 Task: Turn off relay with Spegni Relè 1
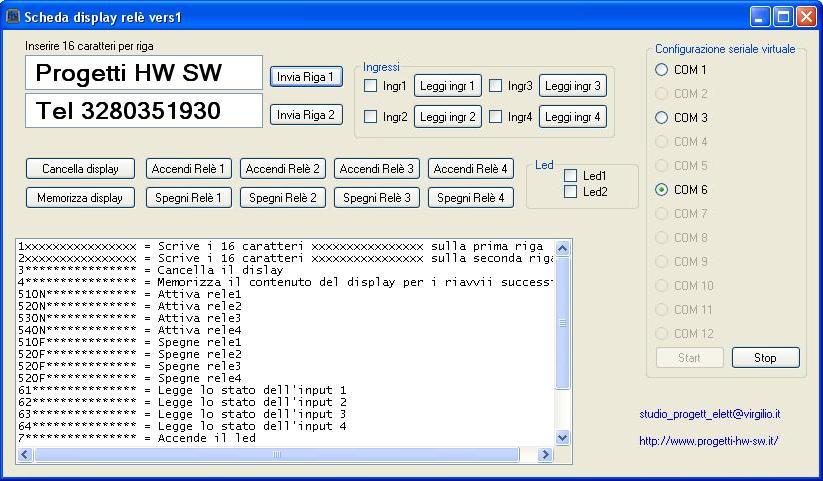coord(188,198)
